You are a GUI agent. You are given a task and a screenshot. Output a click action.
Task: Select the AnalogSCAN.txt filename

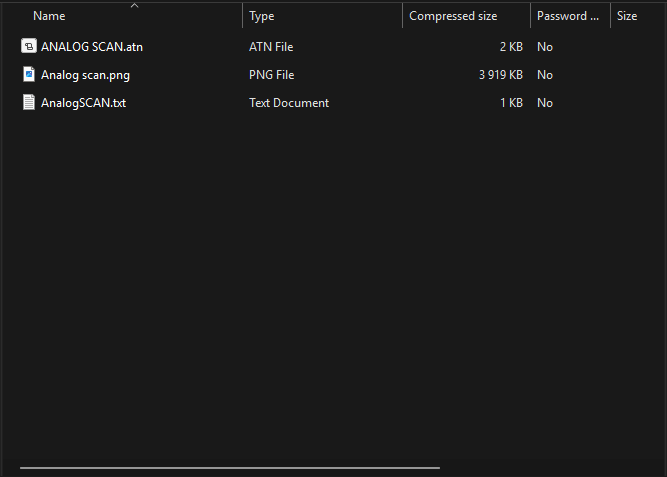[x=83, y=103]
